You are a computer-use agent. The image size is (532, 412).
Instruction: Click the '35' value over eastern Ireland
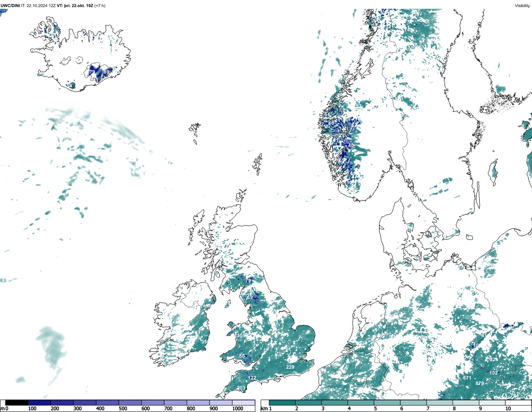pyautogui.click(x=204, y=342)
